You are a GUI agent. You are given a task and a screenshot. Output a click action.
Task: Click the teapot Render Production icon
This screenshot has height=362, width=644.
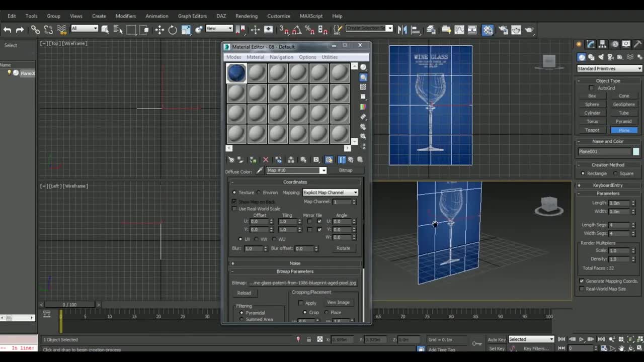pos(529,30)
